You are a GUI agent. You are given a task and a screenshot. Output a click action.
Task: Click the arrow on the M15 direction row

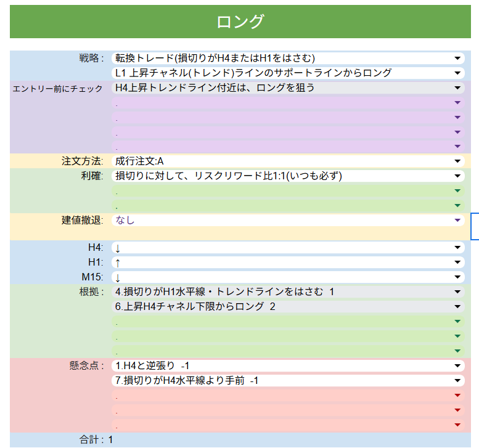(x=457, y=277)
